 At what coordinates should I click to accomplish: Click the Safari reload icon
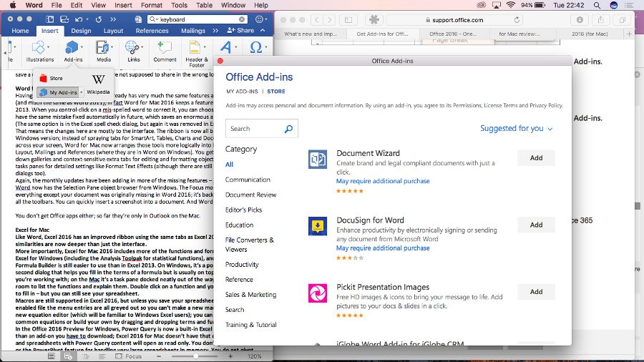point(517,20)
